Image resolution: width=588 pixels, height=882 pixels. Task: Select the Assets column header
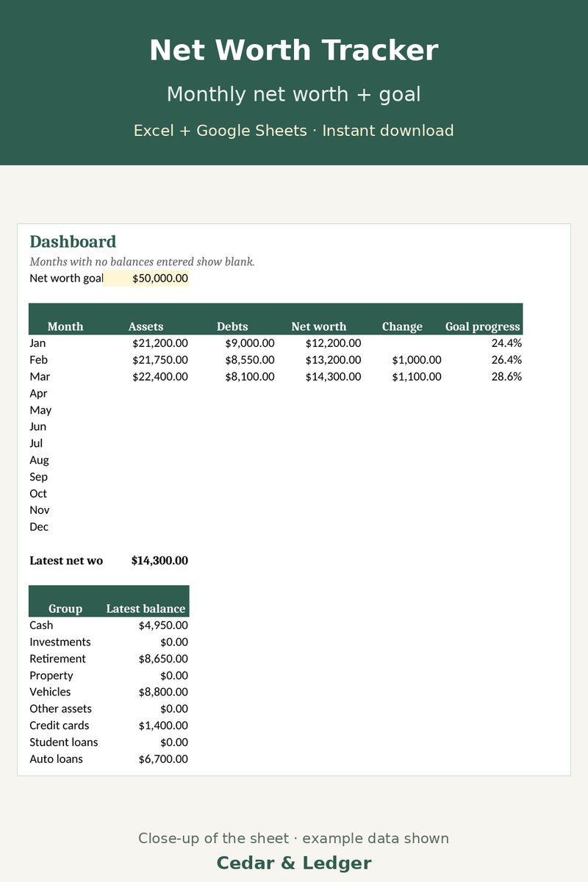(x=146, y=326)
